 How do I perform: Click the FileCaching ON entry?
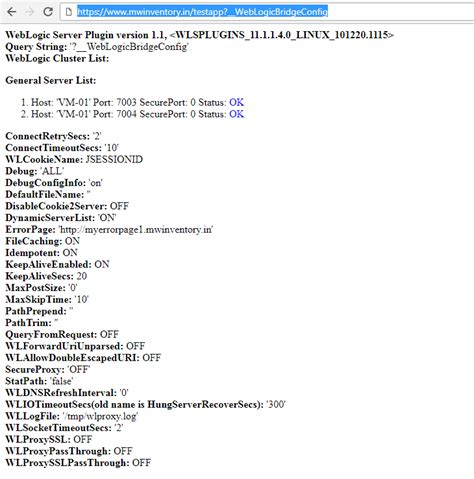(43, 241)
